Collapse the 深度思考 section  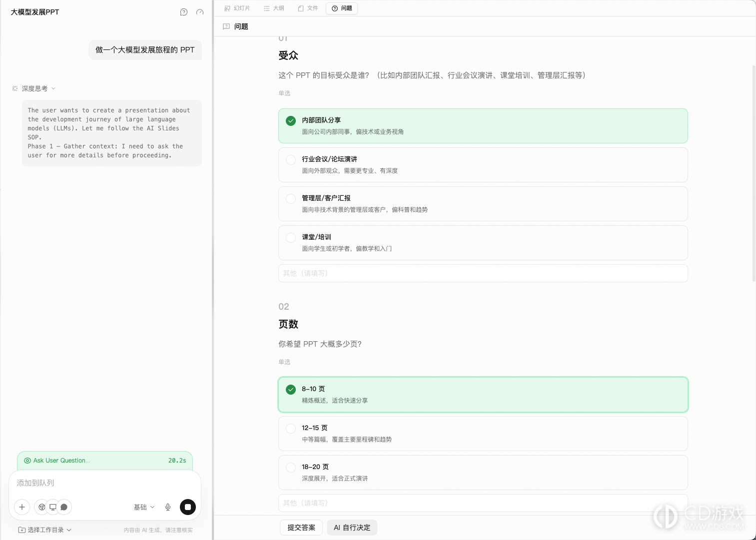pos(53,88)
